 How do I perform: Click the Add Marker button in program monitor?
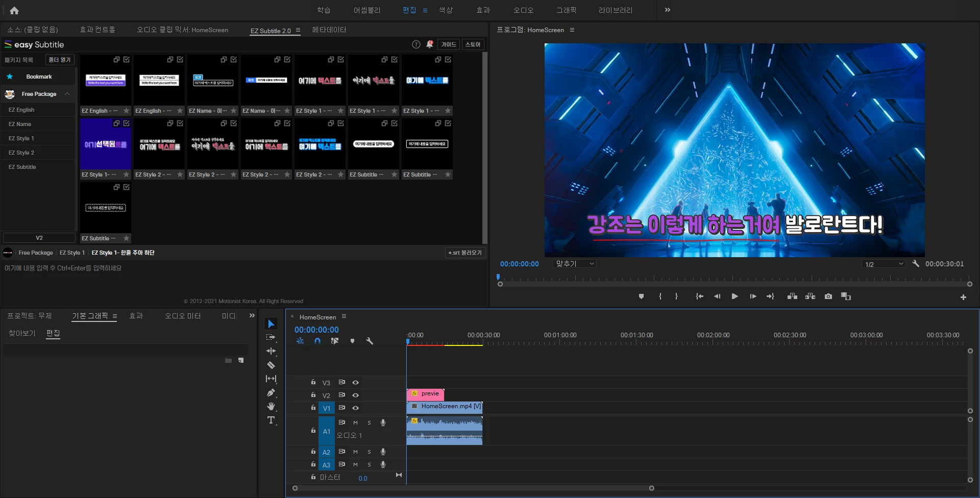641,296
